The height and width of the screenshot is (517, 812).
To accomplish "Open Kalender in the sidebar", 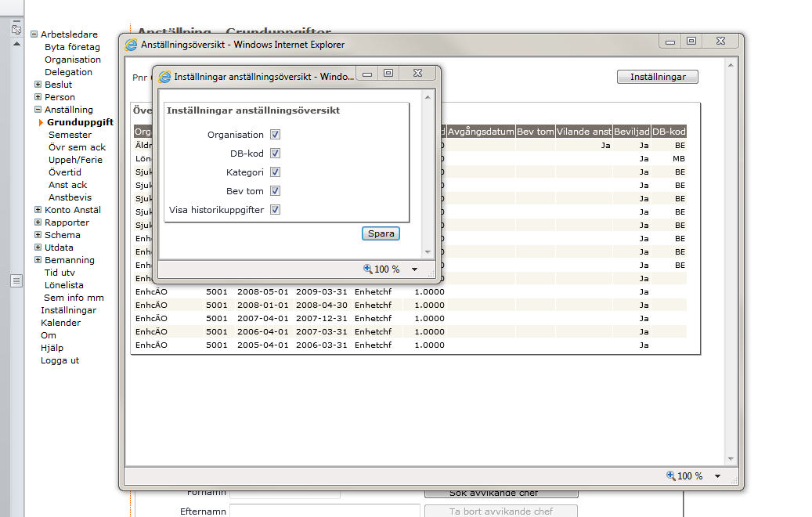I will [x=60, y=323].
